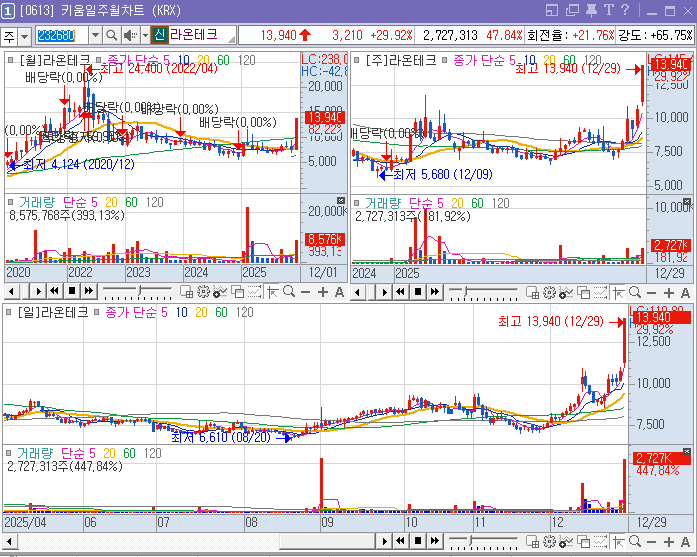This screenshot has height=557, width=697.
Task: Click the stock code input field 232680
Action: 62,35
